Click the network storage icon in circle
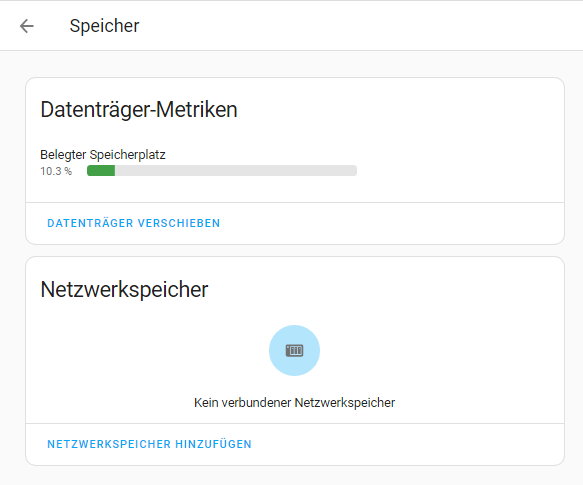Viewport: 583px width, 485px height. pyautogui.click(x=294, y=350)
